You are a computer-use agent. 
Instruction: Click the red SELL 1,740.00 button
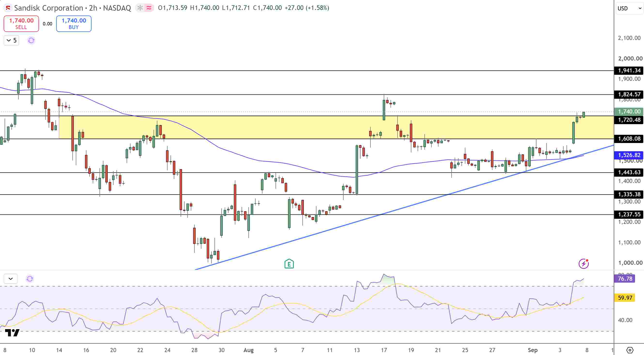[x=21, y=24]
